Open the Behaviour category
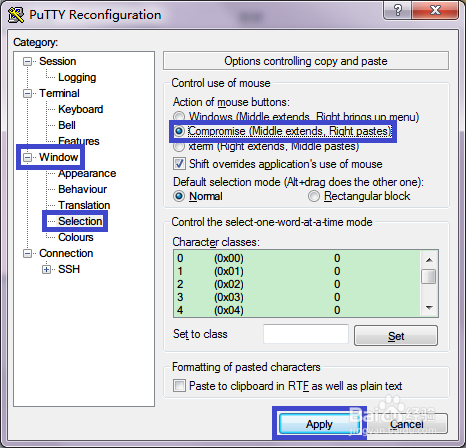The image size is (466, 448). coord(82,189)
